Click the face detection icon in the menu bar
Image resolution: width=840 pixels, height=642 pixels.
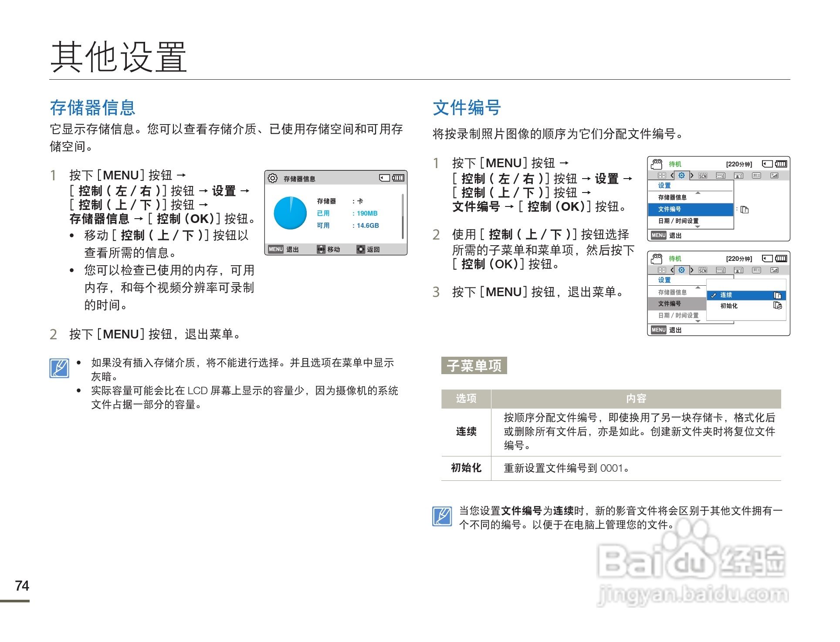point(738,175)
